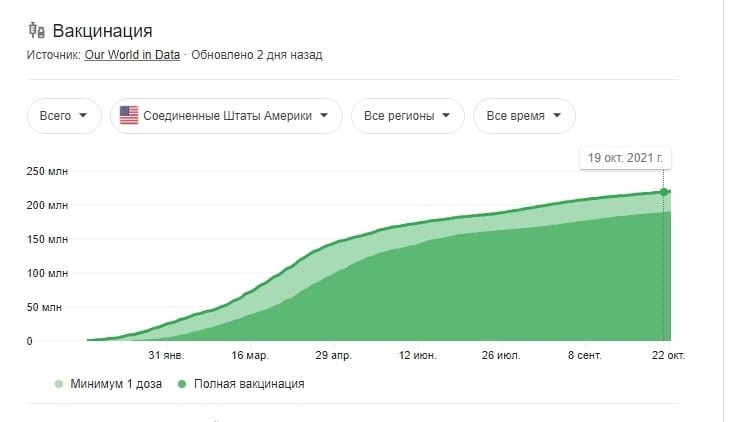Click the vaccination syringe icon

click(x=36, y=31)
